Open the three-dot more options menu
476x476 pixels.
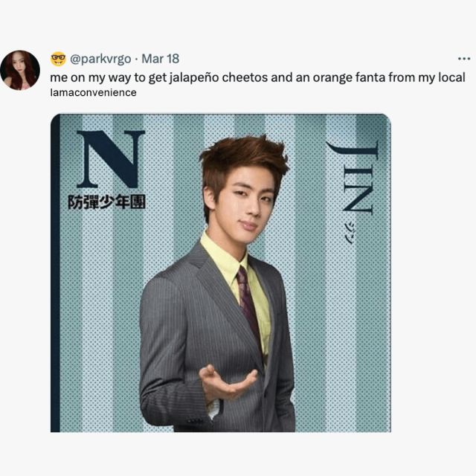click(x=464, y=59)
